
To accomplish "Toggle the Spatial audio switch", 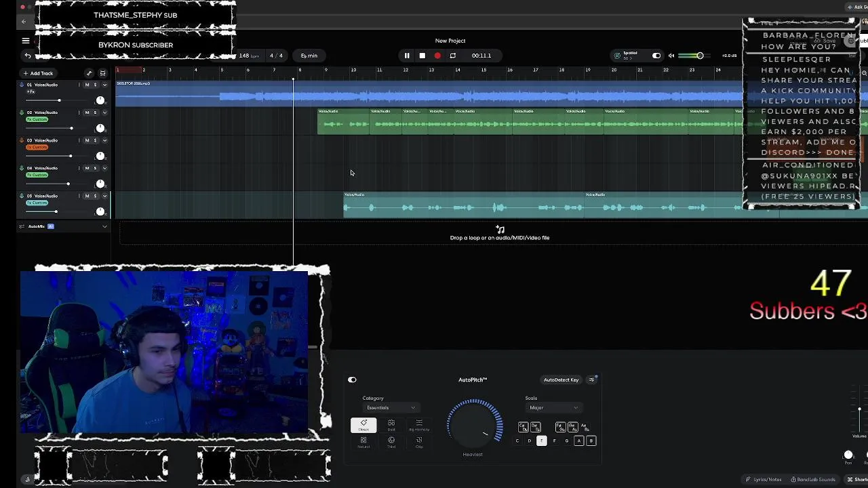I will coord(656,56).
